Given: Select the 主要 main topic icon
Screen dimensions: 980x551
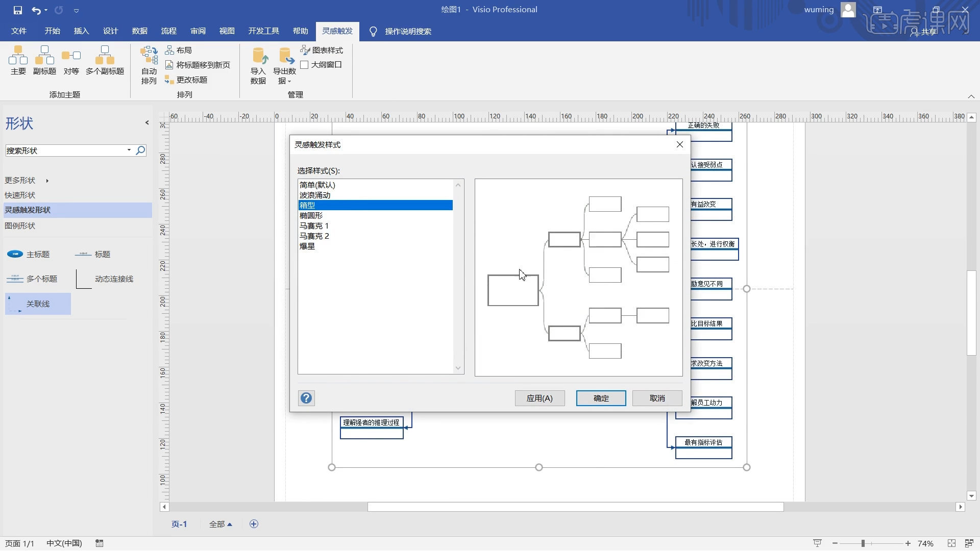Looking at the screenshot, I should (x=18, y=60).
